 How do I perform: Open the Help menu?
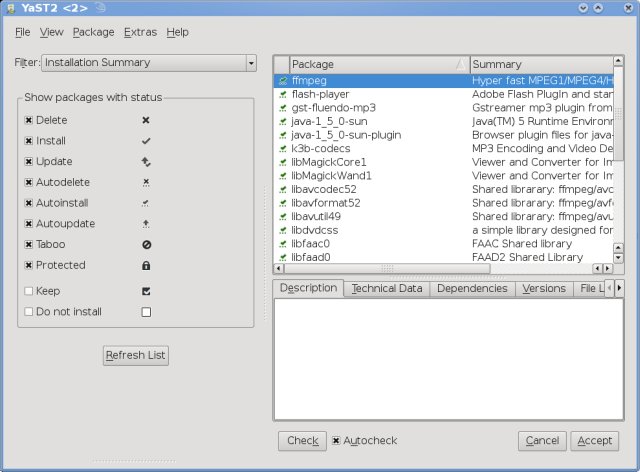(x=177, y=32)
